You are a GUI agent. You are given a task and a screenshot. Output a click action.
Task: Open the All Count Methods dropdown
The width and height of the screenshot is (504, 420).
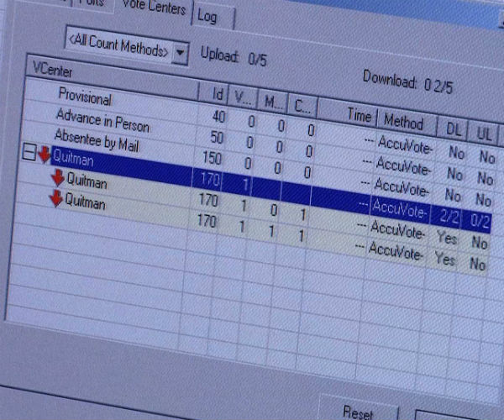pyautogui.click(x=182, y=51)
